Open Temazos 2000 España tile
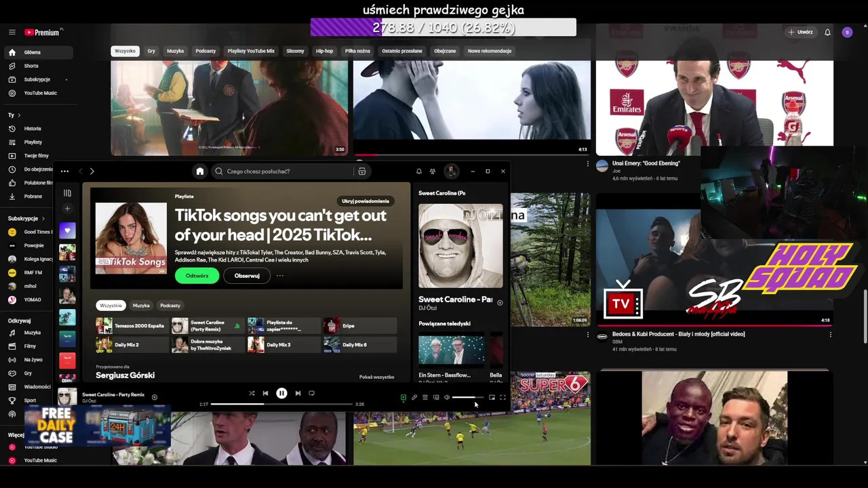Image resolution: width=868 pixels, height=488 pixels. 132,326
